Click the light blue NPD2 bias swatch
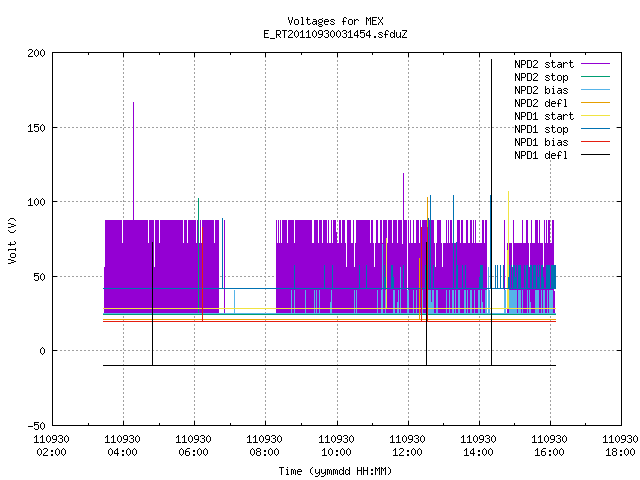The width and height of the screenshot is (640, 480). coord(595,89)
